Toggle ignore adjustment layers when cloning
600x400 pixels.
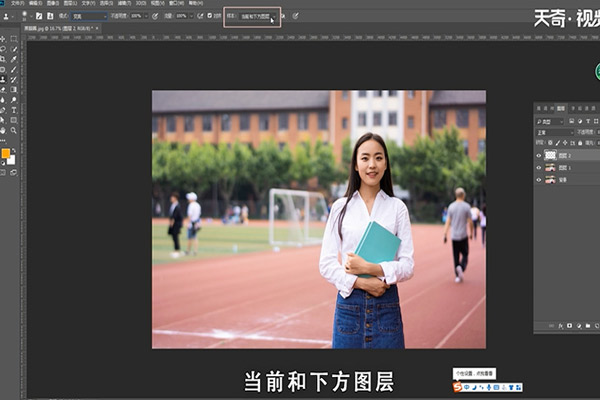pyautogui.click(x=283, y=16)
